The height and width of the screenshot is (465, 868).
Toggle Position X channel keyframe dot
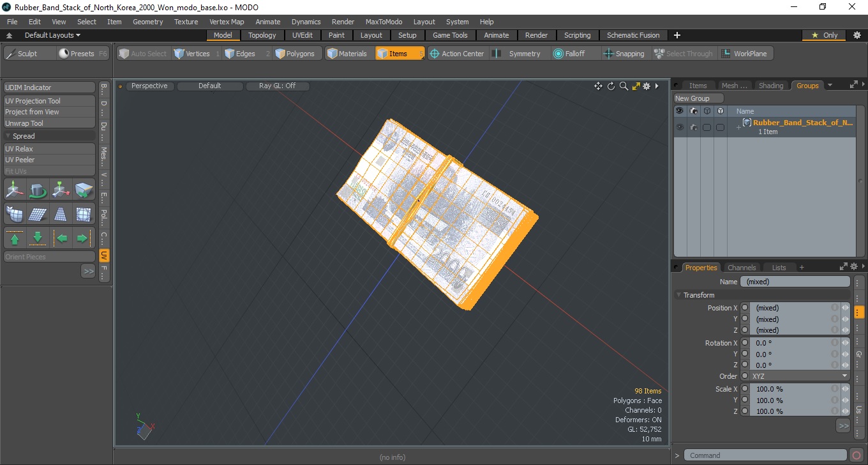coord(745,308)
